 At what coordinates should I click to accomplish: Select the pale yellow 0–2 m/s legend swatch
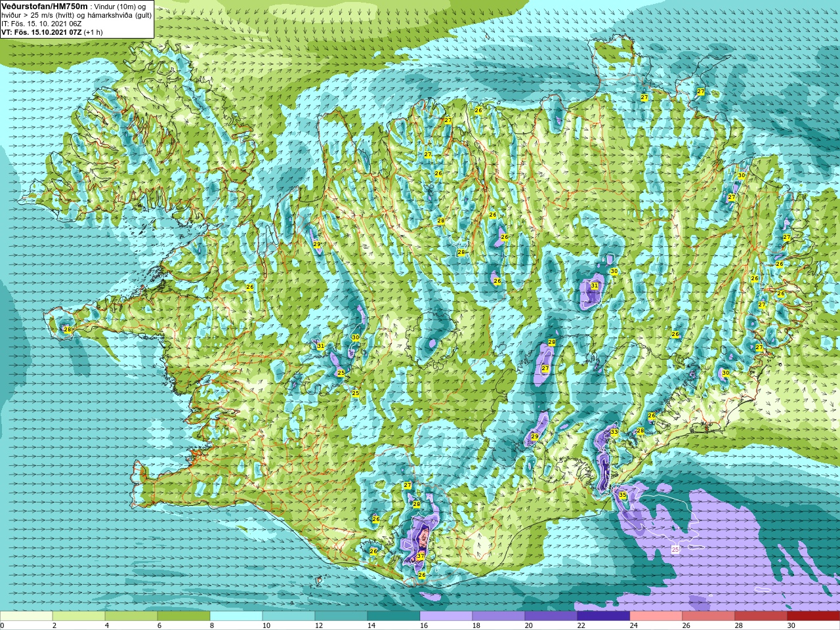tap(26, 616)
